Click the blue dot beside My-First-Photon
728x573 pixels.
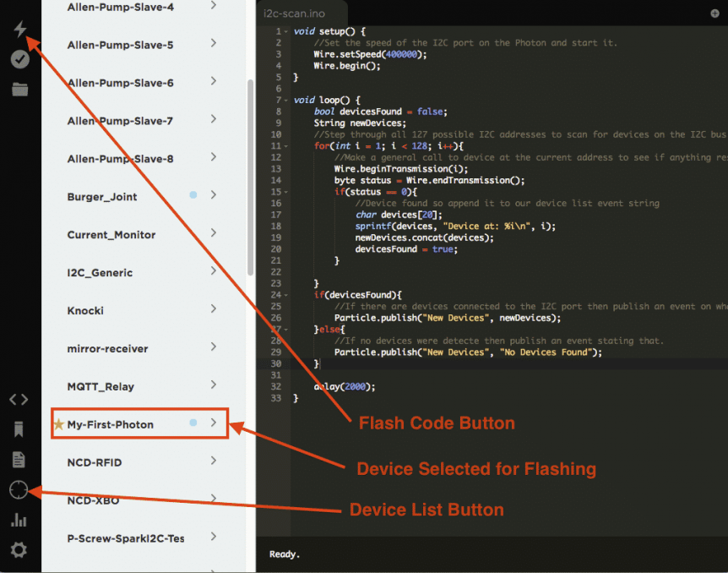point(191,425)
